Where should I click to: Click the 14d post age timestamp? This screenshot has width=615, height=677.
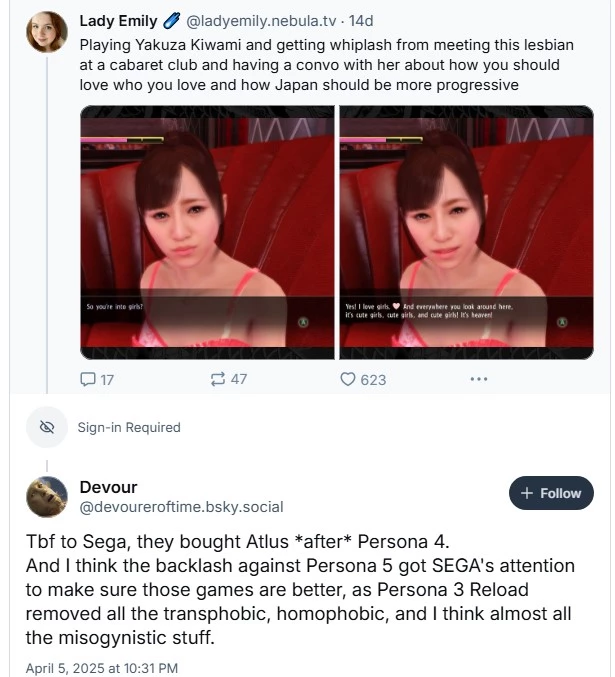(x=361, y=21)
